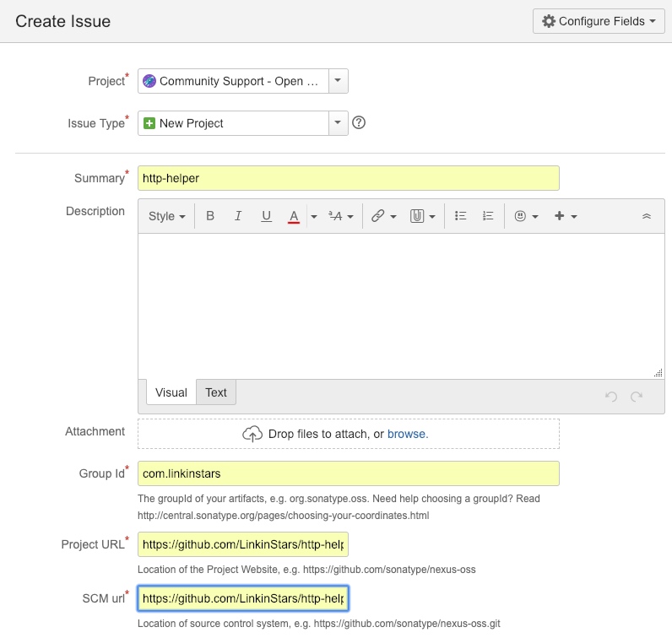Expand the Style dropdown
Screen dimensions: 672x638
point(166,216)
